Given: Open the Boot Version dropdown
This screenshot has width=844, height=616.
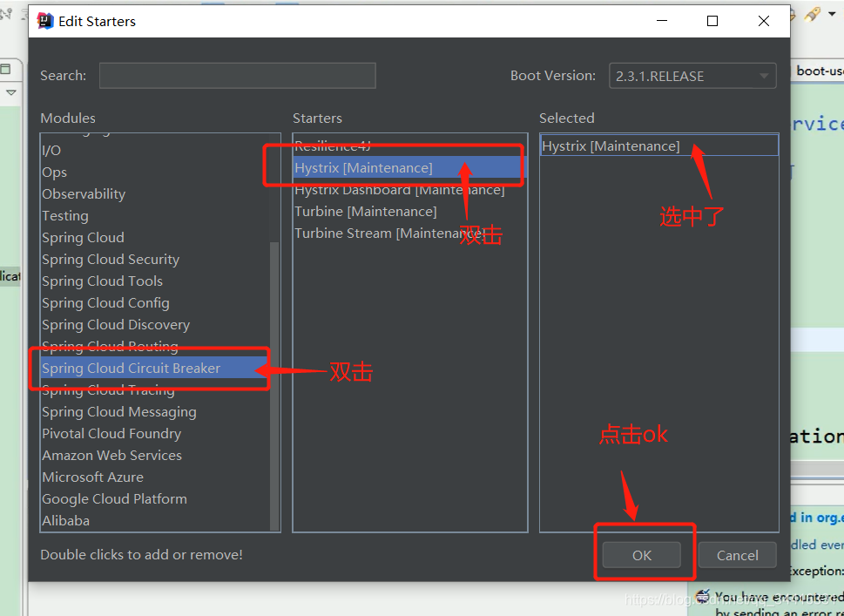Looking at the screenshot, I should [x=692, y=76].
